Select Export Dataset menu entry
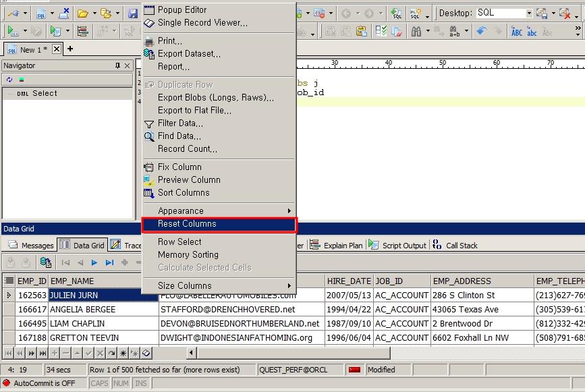 [x=189, y=54]
